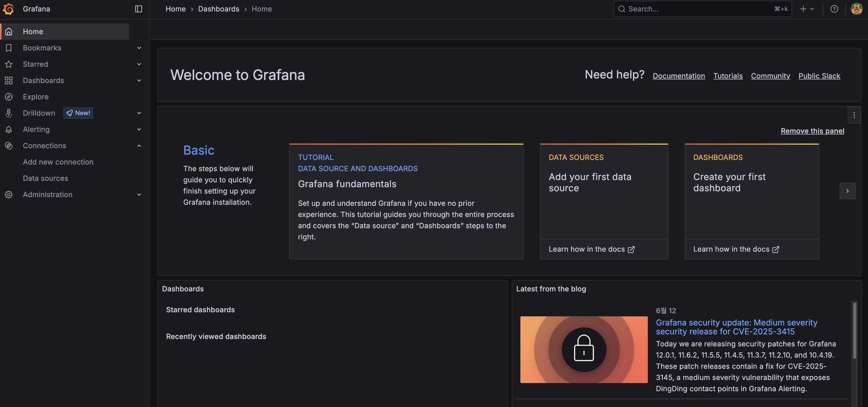The height and width of the screenshot is (407, 868).
Task: Click the search magnifier icon
Action: point(622,9)
